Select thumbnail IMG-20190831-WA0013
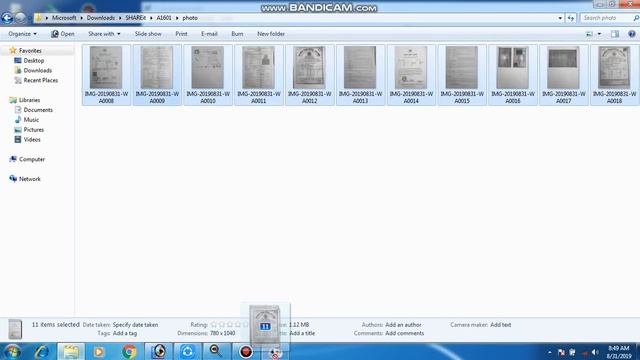 [x=360, y=75]
